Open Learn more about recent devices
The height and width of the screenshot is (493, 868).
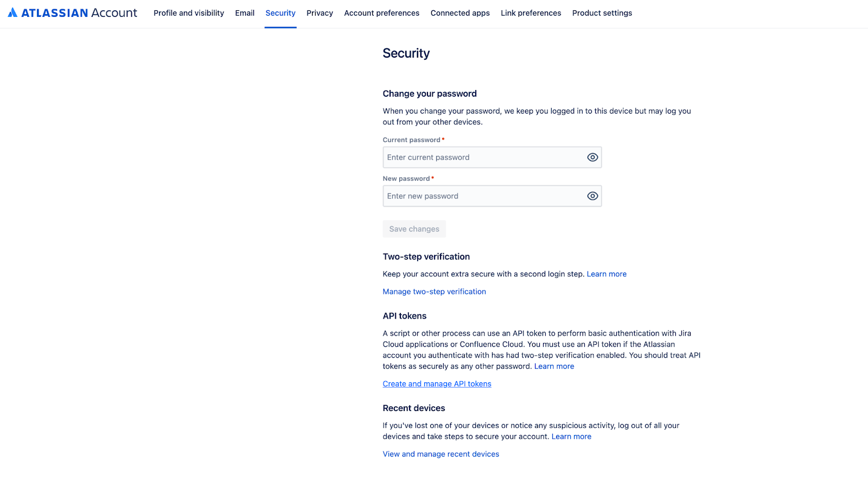coord(571,437)
